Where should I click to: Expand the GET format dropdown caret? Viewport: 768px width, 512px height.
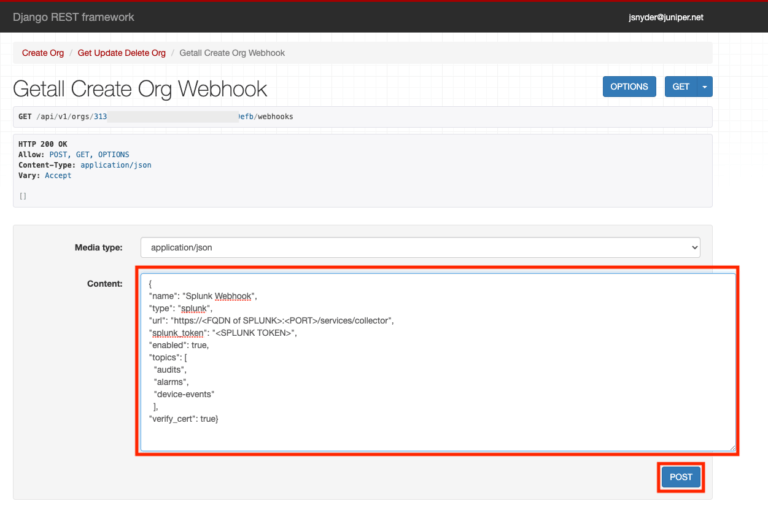pyautogui.click(x=705, y=87)
